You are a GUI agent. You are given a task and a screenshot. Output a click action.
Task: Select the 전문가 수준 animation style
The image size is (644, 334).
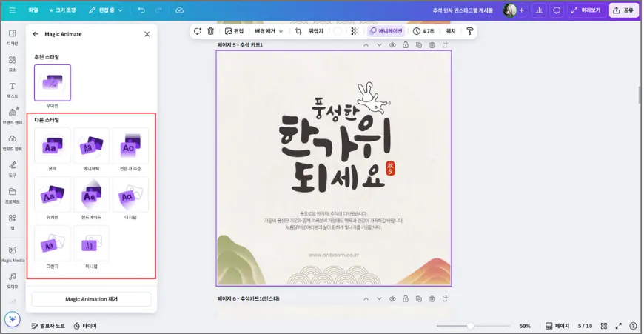tap(130, 146)
